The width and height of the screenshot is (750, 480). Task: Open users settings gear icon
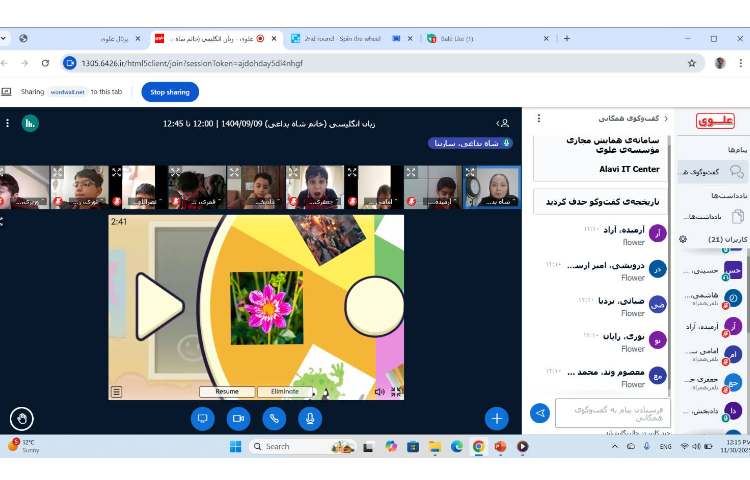click(x=683, y=239)
